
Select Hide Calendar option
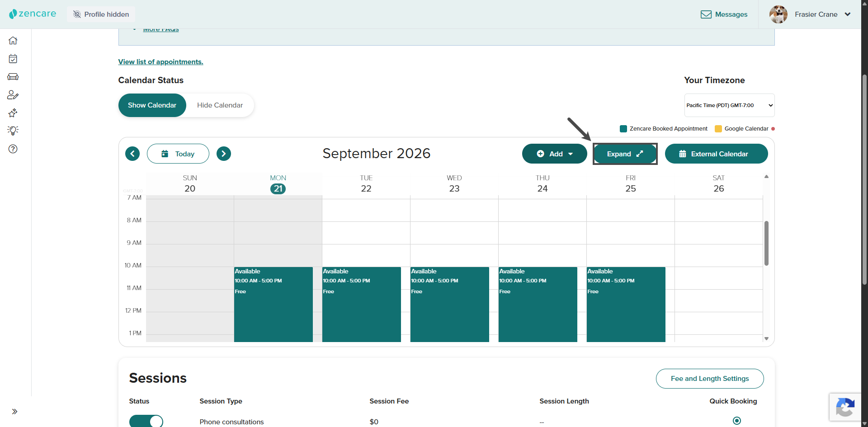tap(220, 105)
